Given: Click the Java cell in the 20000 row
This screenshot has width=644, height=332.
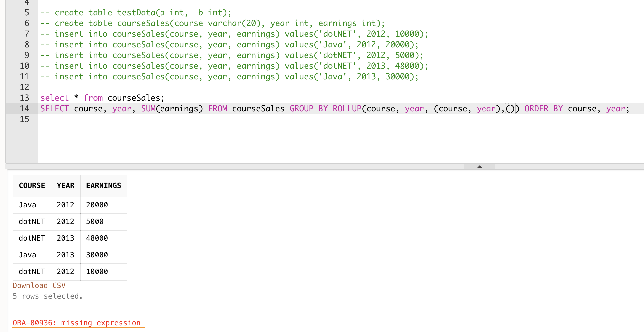Looking at the screenshot, I should [32, 205].
